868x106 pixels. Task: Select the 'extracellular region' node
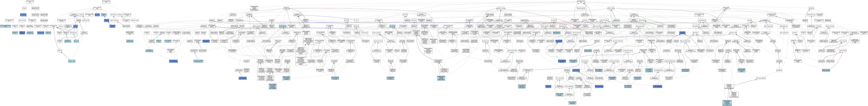[104, 15]
